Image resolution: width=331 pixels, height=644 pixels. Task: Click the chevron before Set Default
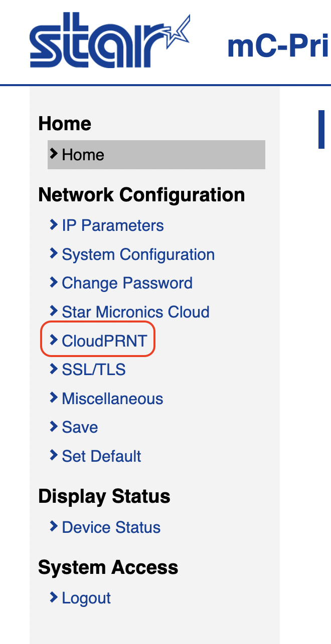[x=54, y=455]
